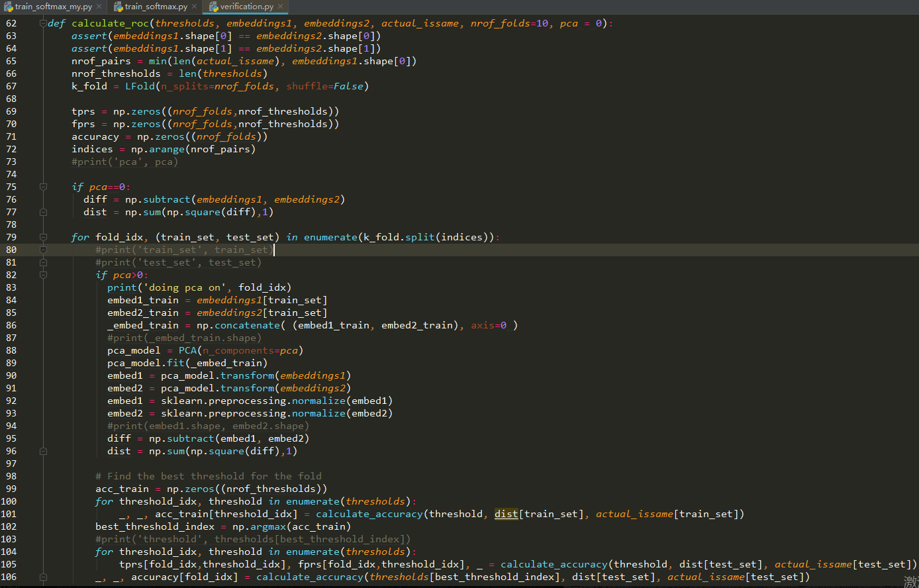Viewport: 919px width, 588px height.
Task: Click the Python icon on verification.py tab
Action: 214,7
